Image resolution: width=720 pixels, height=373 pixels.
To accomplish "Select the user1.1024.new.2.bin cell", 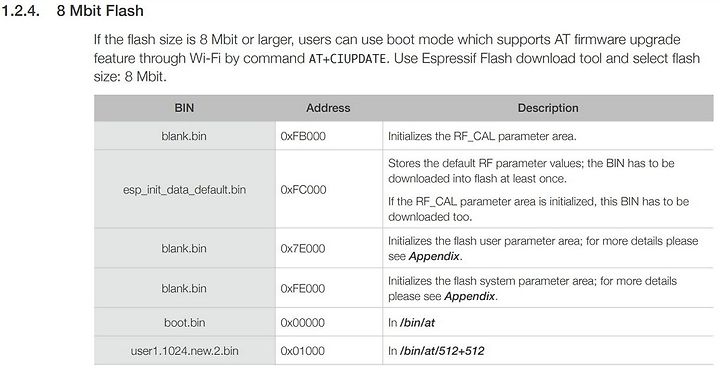I will [185, 351].
